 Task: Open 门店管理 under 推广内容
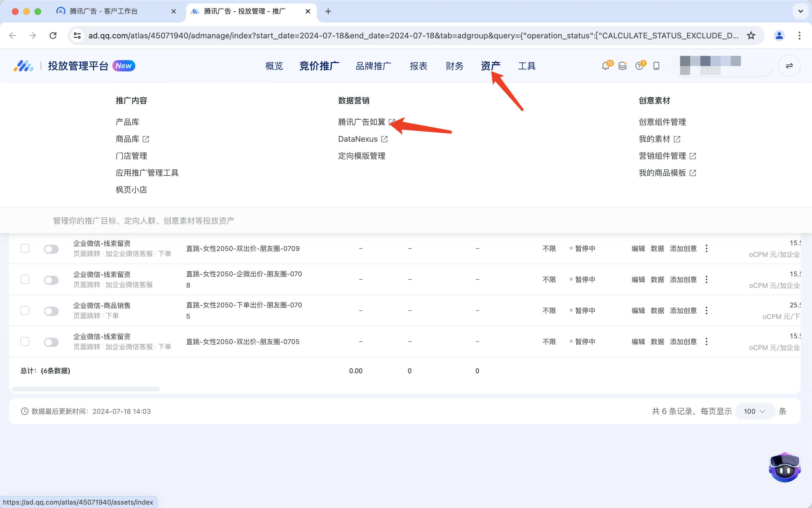pos(131,156)
